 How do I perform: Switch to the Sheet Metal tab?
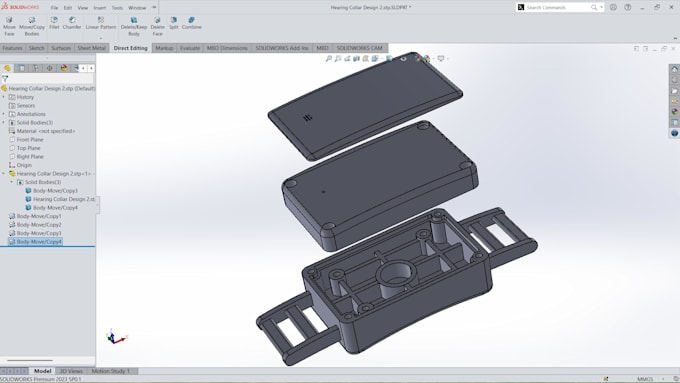coord(92,48)
